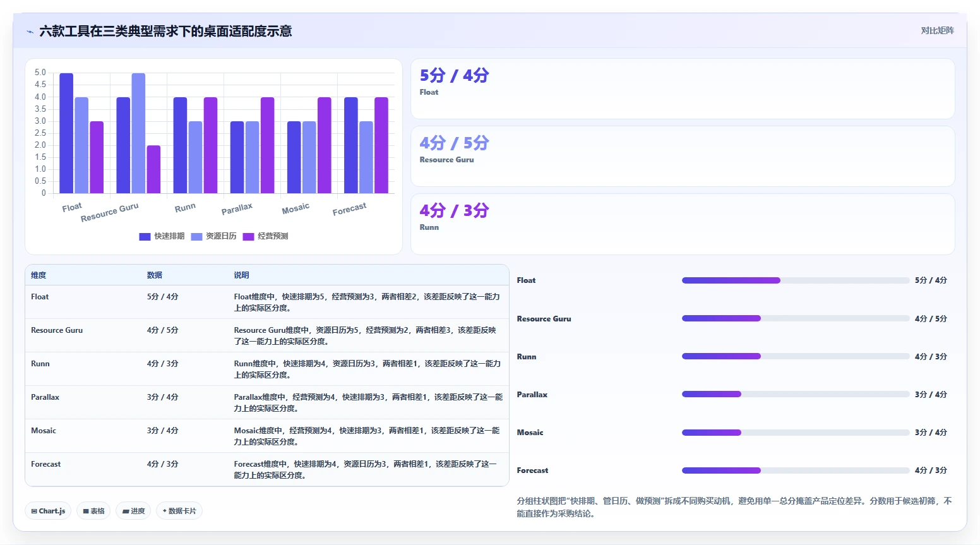Click the 3分 / 4分 value in the table's Parallax row
980x545 pixels.
[163, 397]
